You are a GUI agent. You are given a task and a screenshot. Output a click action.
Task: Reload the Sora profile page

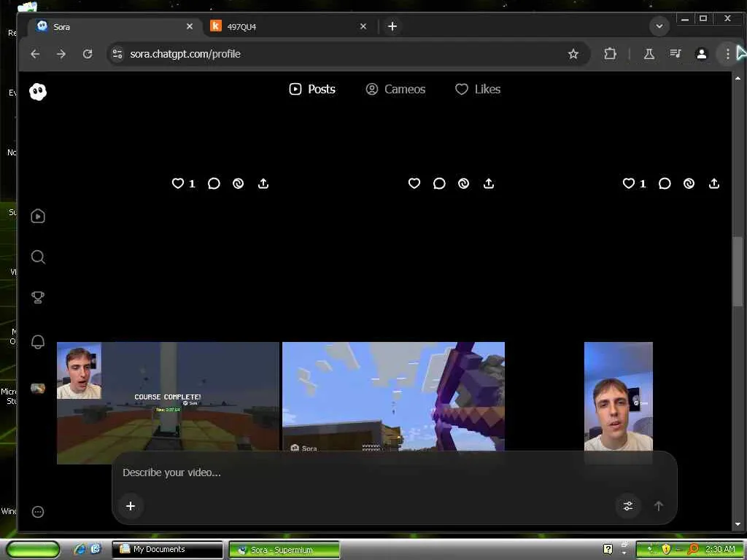coord(88,54)
